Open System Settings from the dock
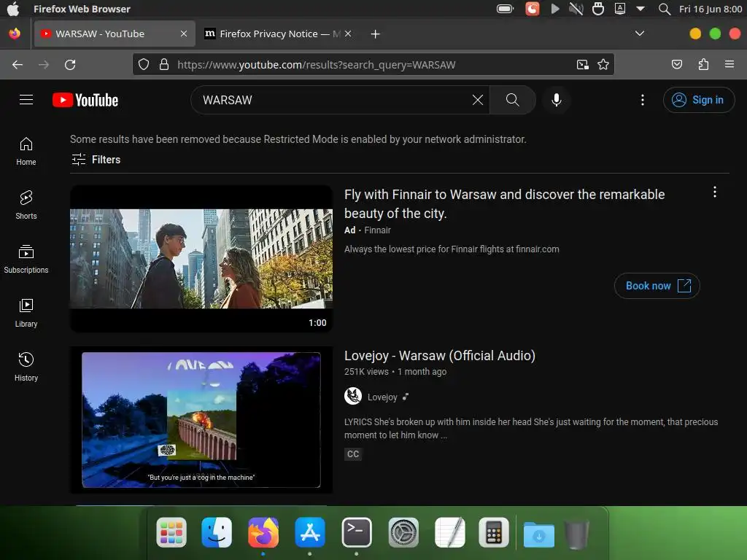Screen dimensions: 747x560 403,532
